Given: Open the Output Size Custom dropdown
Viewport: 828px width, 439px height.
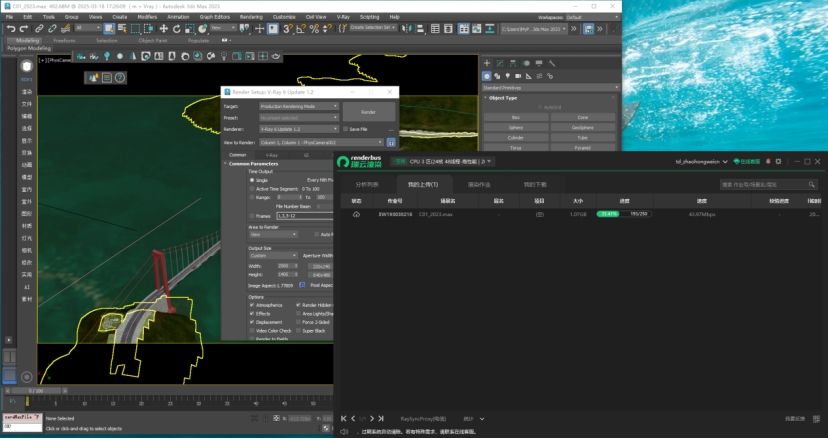Looking at the screenshot, I should [x=272, y=255].
